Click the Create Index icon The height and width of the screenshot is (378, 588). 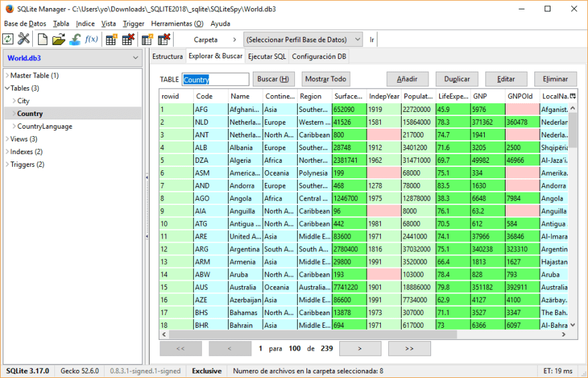click(148, 40)
